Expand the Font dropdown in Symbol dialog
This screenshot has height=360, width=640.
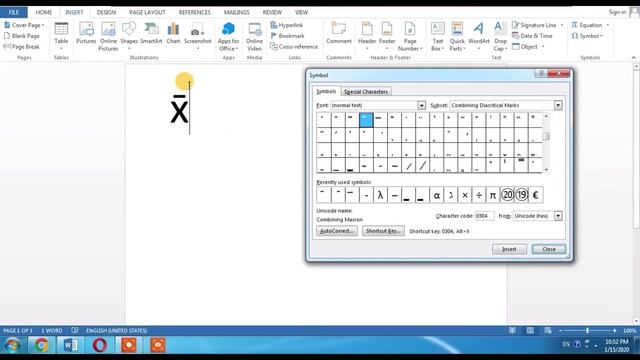coord(422,105)
